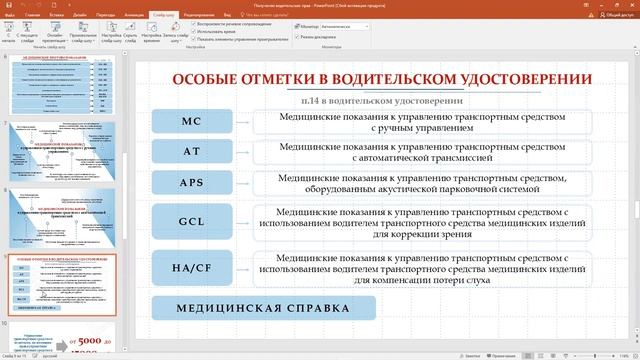Click subtitle 'п.14 в водительском удостоверении'
Screen dimensions: 640x360
click(382, 101)
